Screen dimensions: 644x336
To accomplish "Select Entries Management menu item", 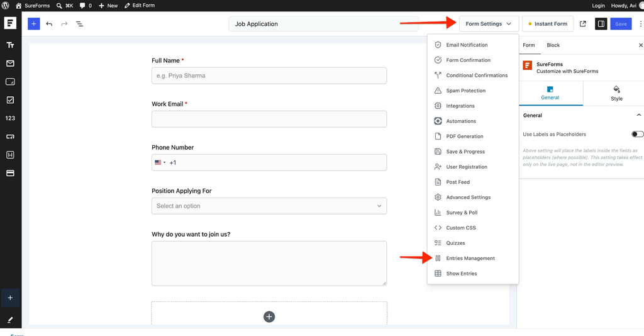I will [x=473, y=258].
